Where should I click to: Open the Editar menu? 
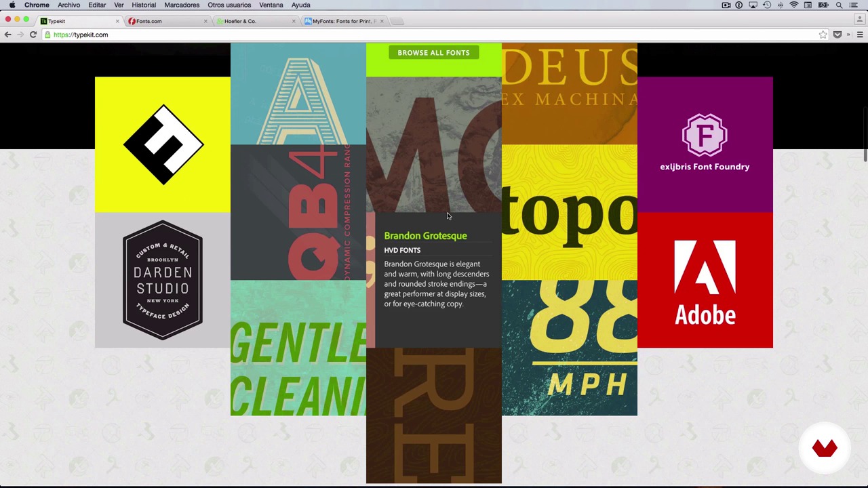[97, 5]
